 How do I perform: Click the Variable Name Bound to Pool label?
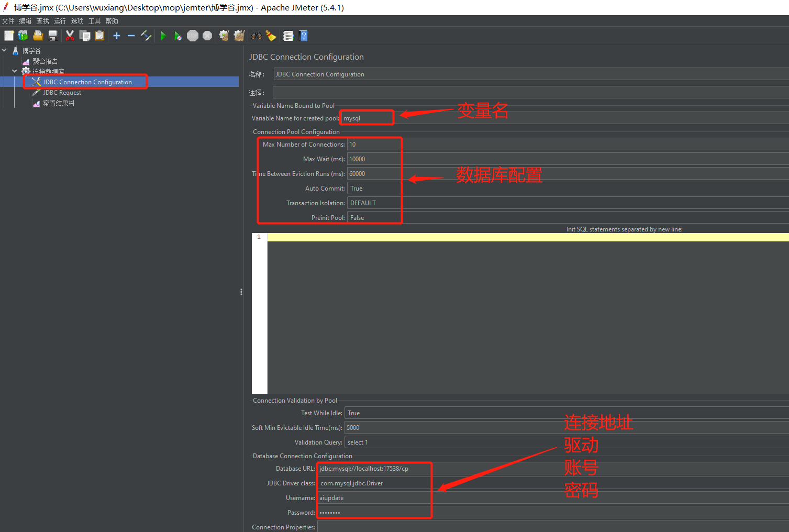coord(294,106)
